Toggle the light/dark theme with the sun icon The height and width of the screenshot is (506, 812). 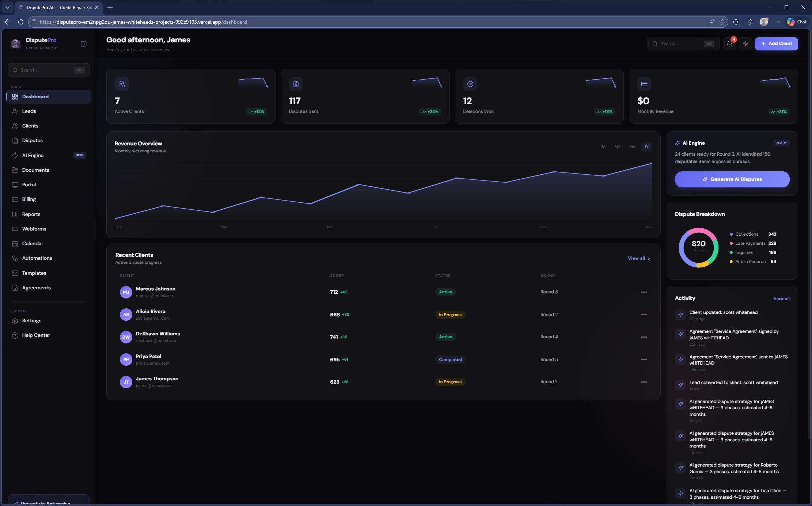[x=746, y=43]
